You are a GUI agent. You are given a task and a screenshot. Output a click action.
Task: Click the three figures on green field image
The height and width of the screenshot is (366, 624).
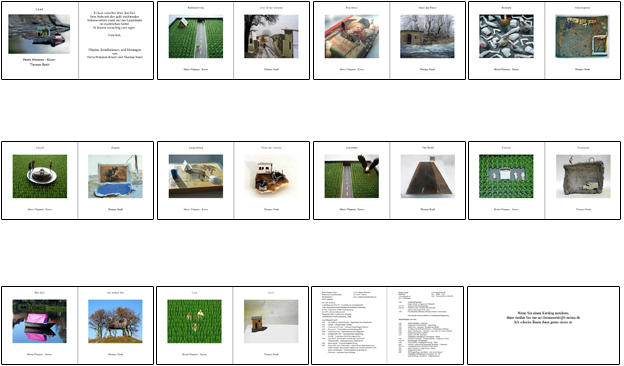pyautogui.click(x=194, y=321)
